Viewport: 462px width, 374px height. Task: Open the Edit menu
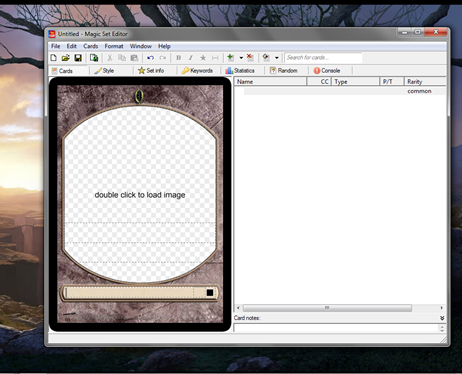coord(71,46)
